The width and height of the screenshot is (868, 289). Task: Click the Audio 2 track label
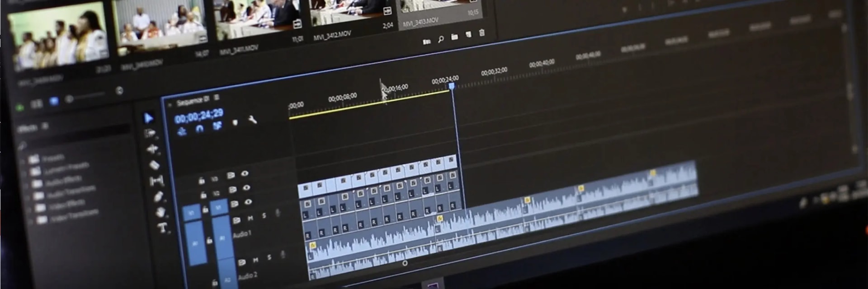click(x=247, y=275)
